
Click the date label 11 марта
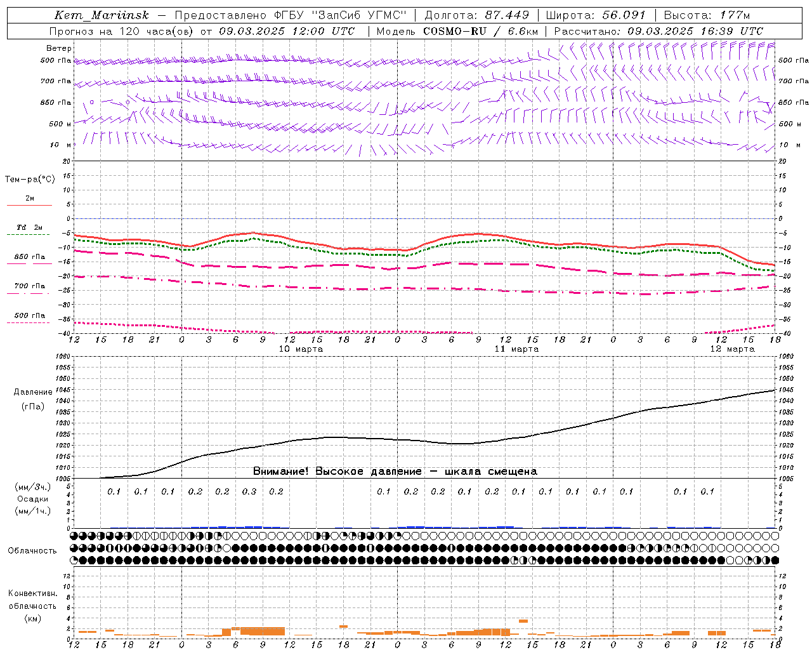pyautogui.click(x=516, y=349)
